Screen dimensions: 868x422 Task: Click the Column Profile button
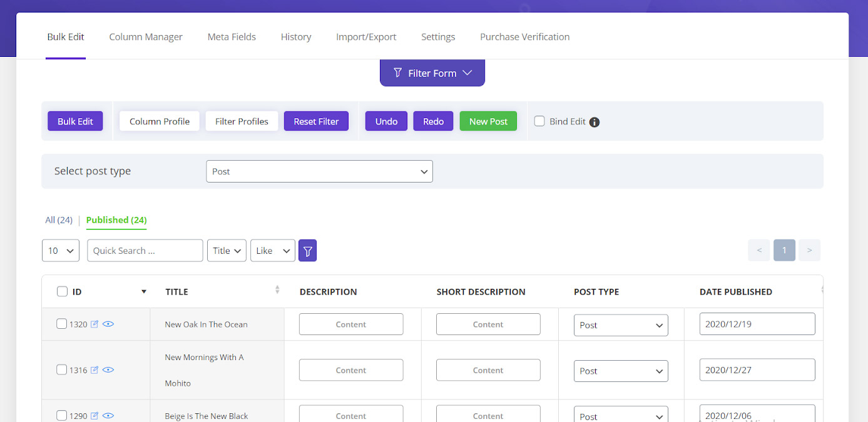click(160, 121)
